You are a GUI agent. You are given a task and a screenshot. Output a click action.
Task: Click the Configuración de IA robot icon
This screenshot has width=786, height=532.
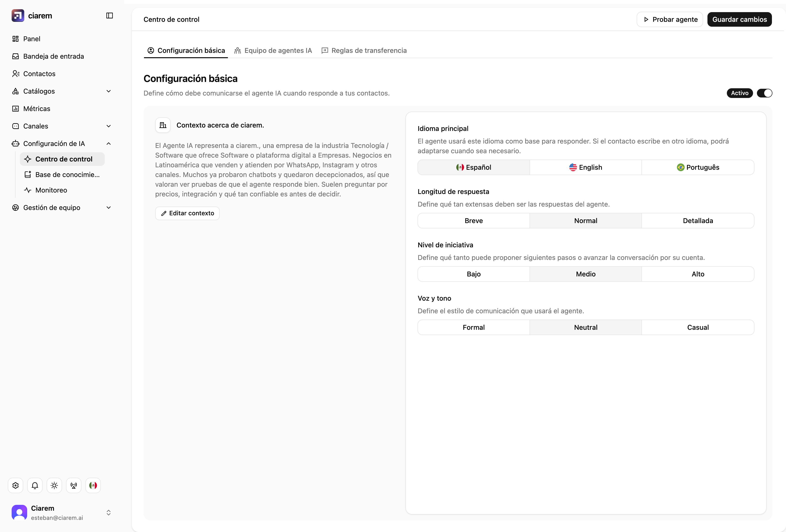pyautogui.click(x=16, y=144)
